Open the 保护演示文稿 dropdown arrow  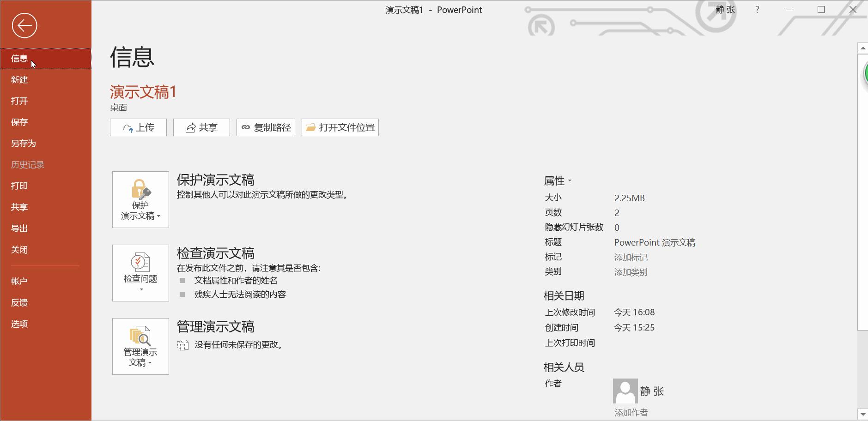[159, 216]
